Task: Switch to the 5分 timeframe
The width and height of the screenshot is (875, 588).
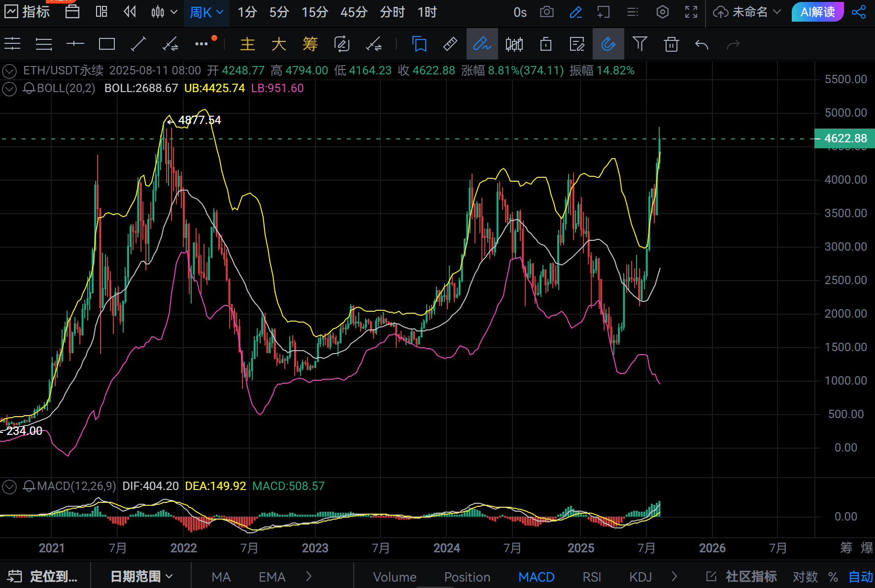Action: click(279, 12)
